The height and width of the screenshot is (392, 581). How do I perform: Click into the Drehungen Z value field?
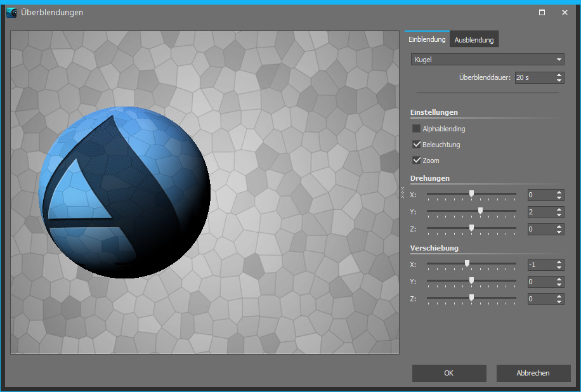click(x=540, y=229)
